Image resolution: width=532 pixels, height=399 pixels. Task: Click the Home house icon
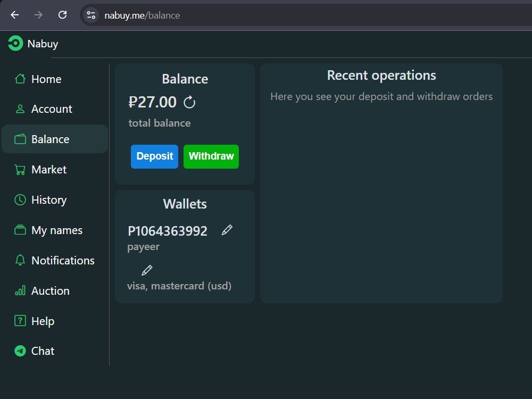(20, 79)
